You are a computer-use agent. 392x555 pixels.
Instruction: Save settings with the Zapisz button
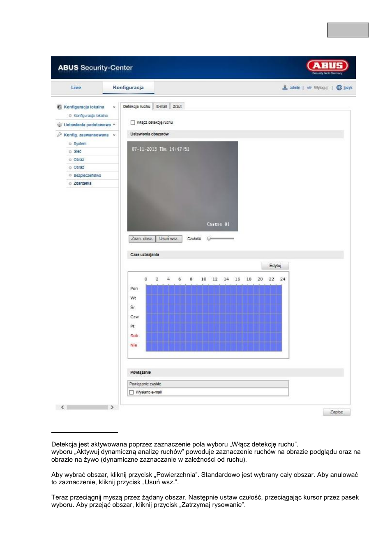coord(337,412)
